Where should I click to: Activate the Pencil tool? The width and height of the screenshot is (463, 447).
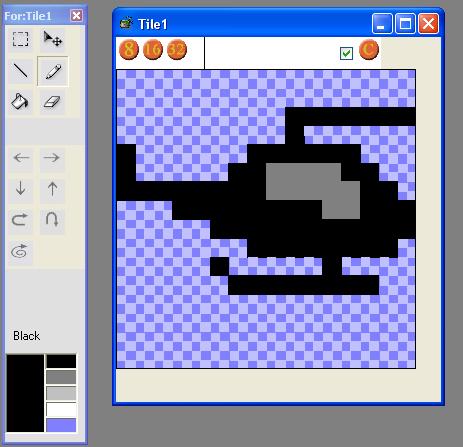click(x=53, y=71)
